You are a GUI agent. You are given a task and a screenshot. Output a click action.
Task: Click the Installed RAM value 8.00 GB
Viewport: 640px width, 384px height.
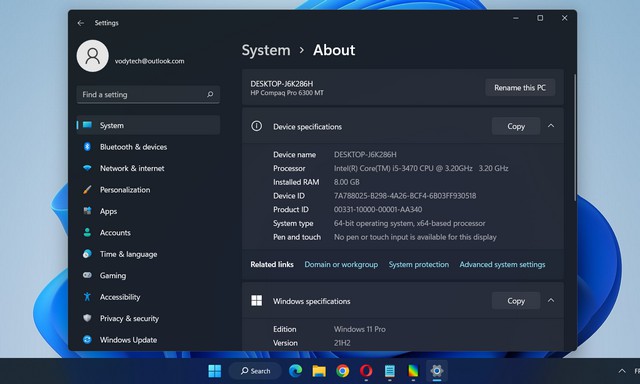(347, 182)
